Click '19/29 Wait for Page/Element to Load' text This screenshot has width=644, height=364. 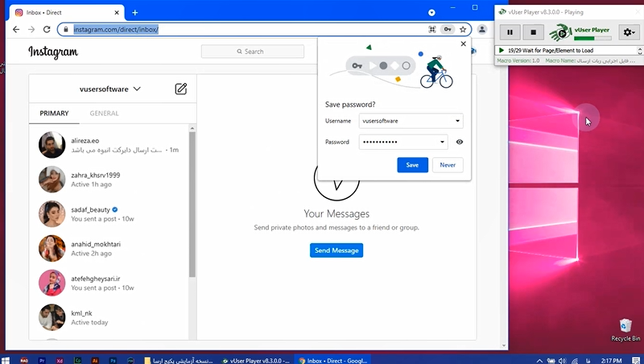(551, 50)
